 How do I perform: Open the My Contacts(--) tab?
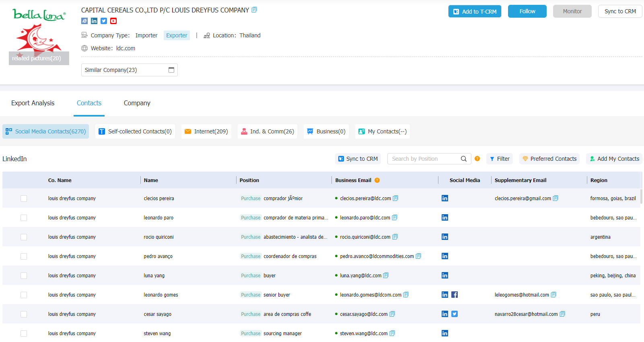pyautogui.click(x=383, y=131)
